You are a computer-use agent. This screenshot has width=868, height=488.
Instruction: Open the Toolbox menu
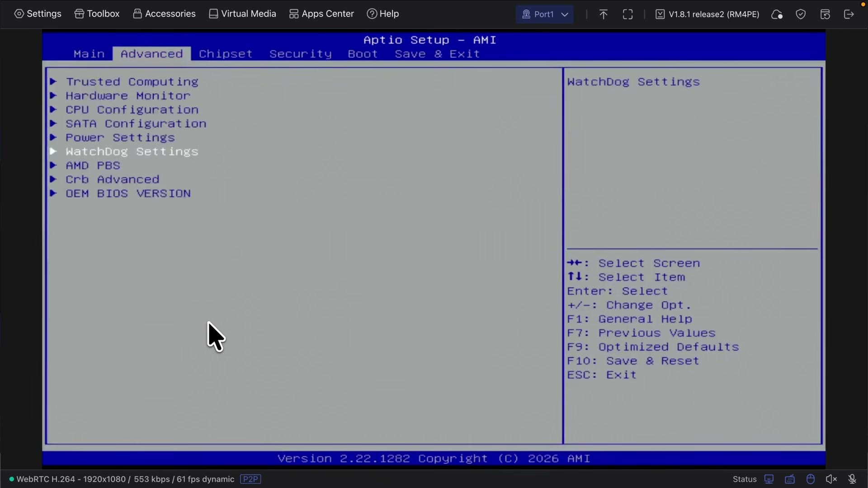[x=97, y=14]
